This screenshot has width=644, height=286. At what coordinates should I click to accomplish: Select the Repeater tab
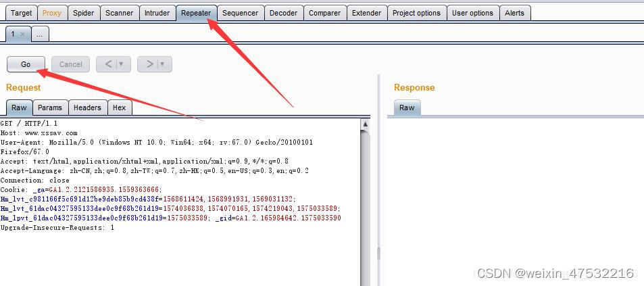point(196,13)
